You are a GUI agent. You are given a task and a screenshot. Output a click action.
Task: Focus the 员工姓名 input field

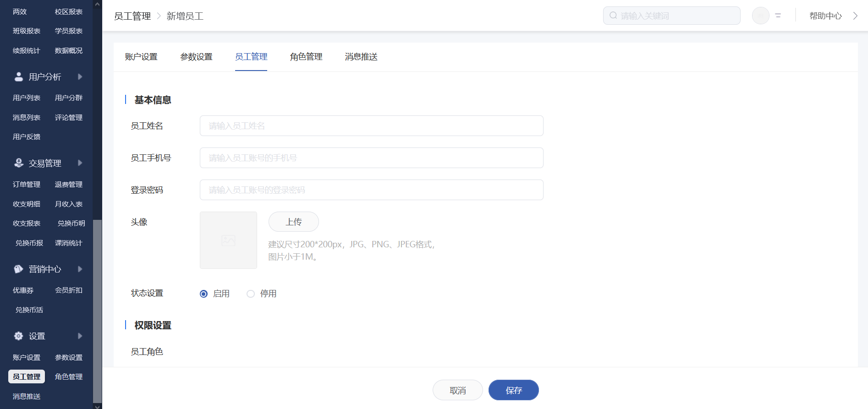click(372, 125)
